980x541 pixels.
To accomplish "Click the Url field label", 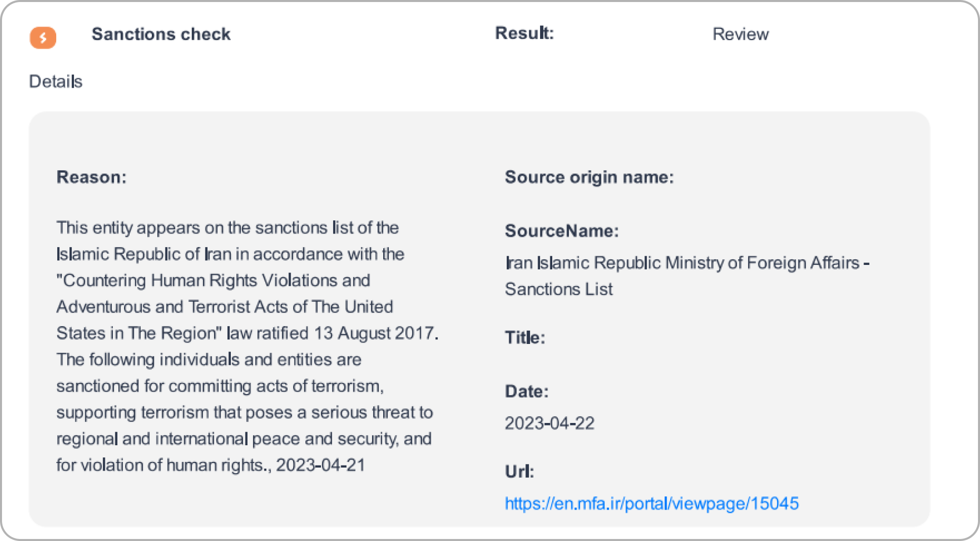I will pos(519,471).
